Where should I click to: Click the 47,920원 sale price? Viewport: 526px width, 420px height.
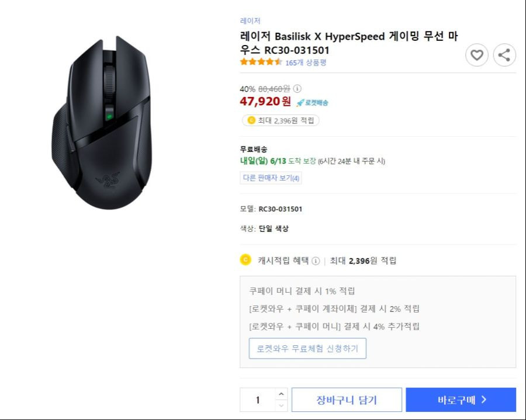[x=265, y=101]
